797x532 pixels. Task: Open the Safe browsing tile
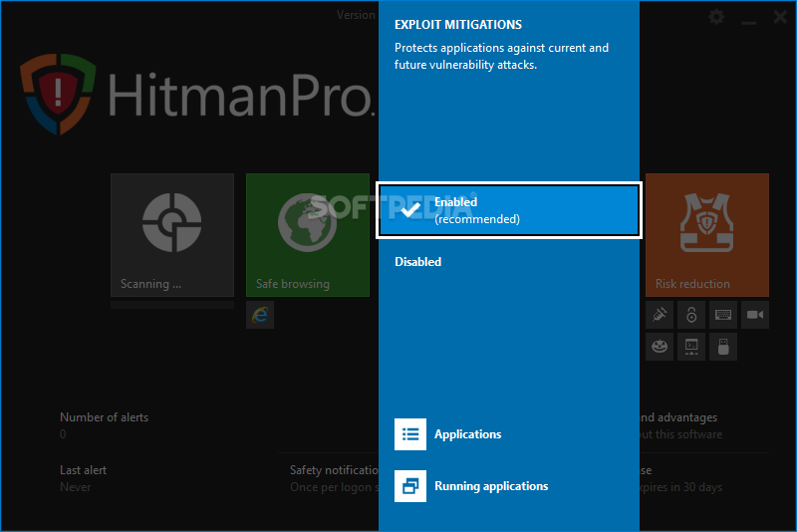coord(308,235)
